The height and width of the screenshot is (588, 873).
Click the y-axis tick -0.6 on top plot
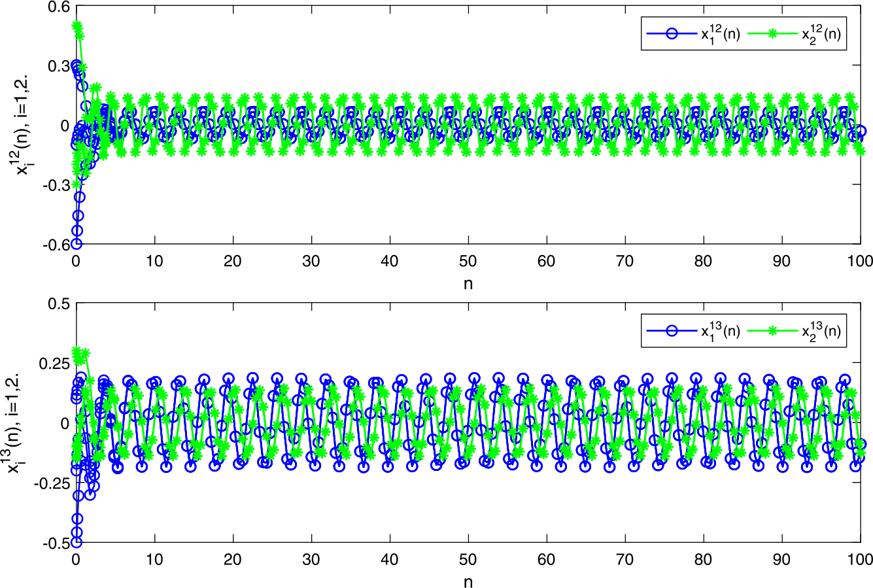(x=58, y=244)
